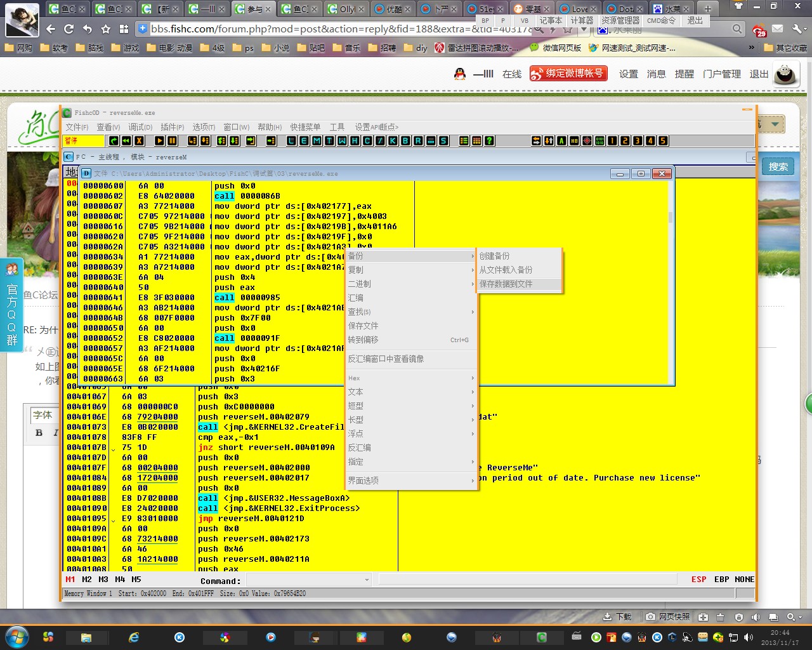Expand 查找(S) context menu submenu
Image resolution: width=812 pixels, height=650 pixels.
(x=410, y=312)
